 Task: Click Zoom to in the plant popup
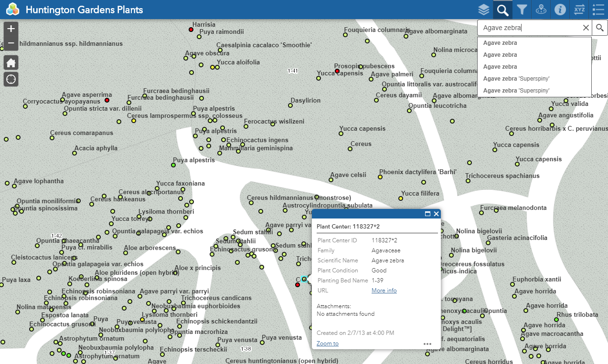tap(327, 343)
